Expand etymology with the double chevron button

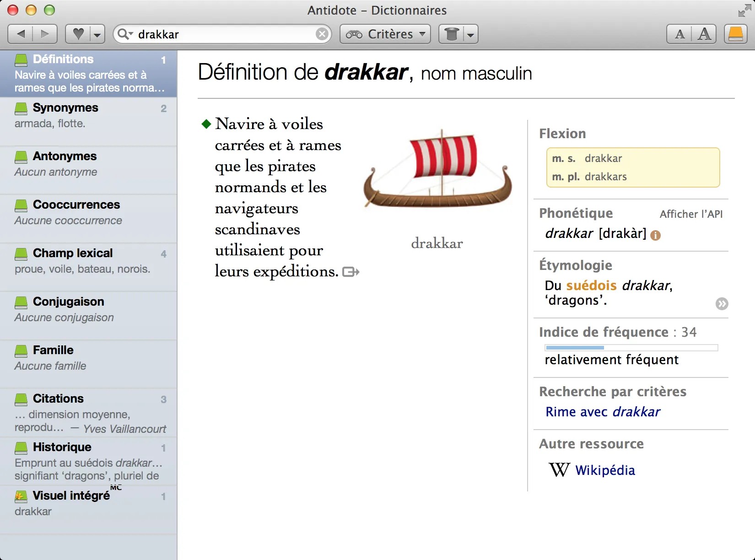722,304
